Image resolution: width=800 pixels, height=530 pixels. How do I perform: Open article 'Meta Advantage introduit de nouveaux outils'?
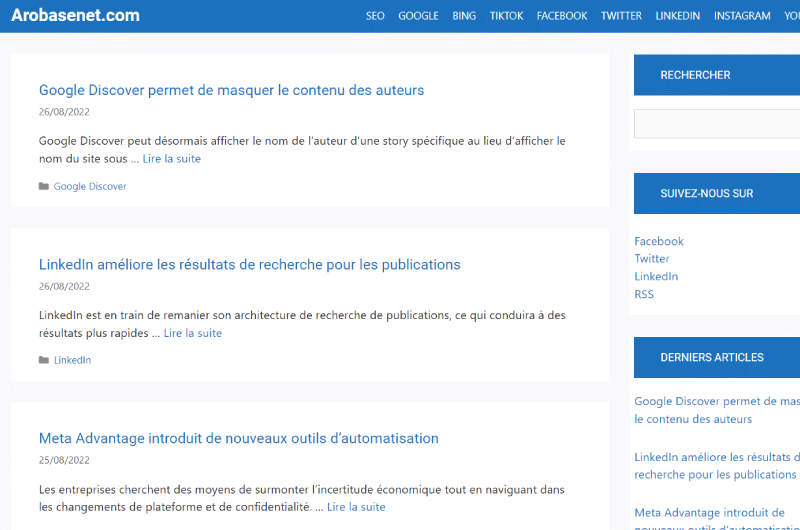[x=239, y=438]
